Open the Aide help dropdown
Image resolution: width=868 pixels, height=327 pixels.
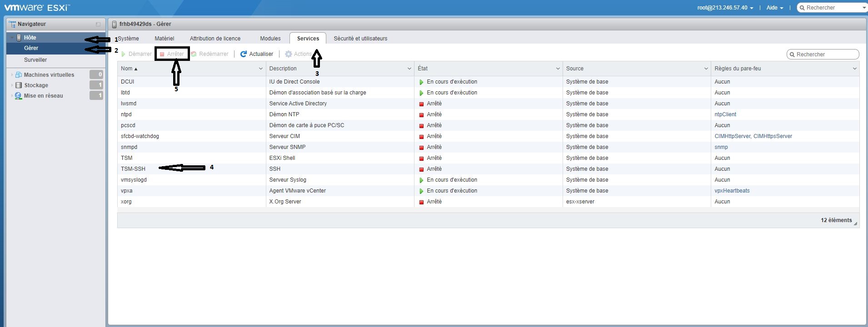coord(775,8)
